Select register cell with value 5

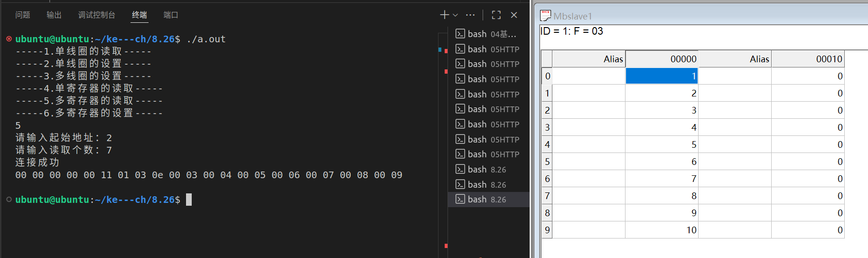[x=662, y=144]
